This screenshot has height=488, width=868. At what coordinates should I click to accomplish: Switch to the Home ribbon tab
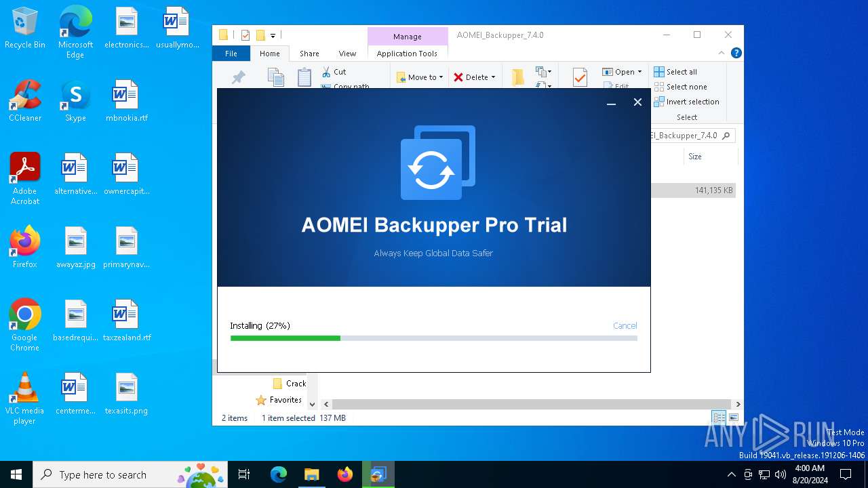click(x=269, y=54)
